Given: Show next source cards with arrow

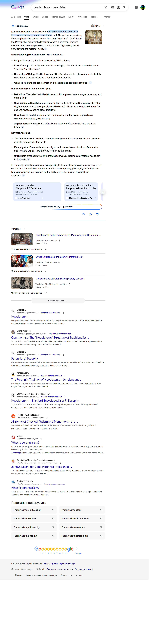Looking at the screenshot, I should coord(102,192).
